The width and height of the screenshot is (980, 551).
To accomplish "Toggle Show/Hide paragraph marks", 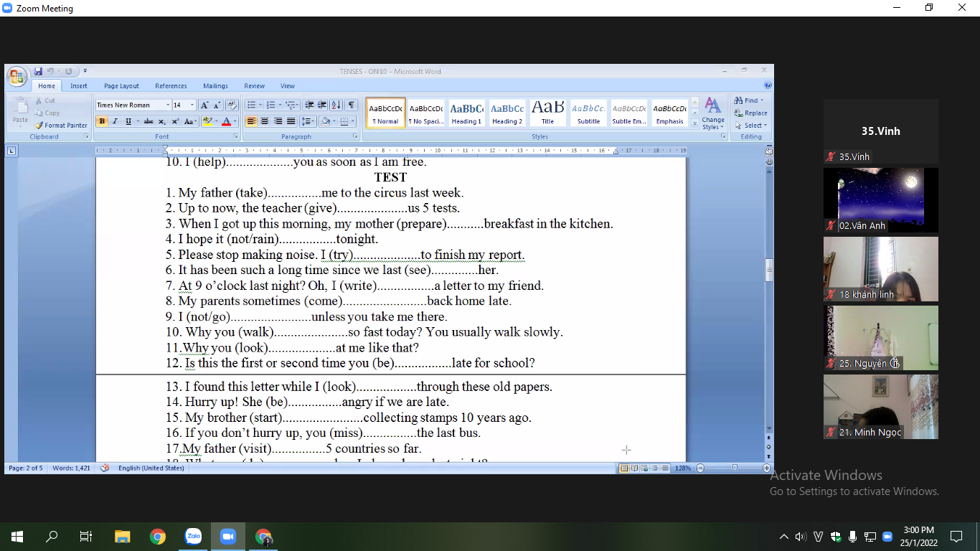I will coord(352,105).
